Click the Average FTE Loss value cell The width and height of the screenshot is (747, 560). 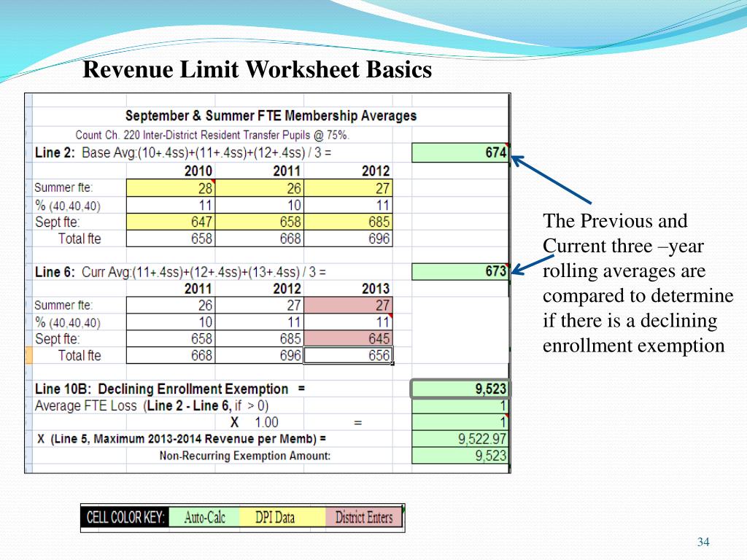(460, 405)
